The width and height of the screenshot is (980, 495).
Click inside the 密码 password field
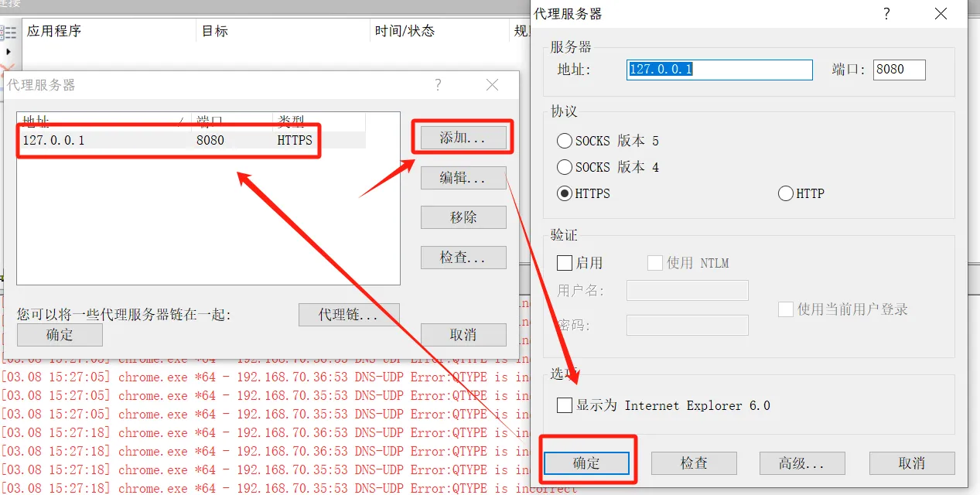[687, 325]
